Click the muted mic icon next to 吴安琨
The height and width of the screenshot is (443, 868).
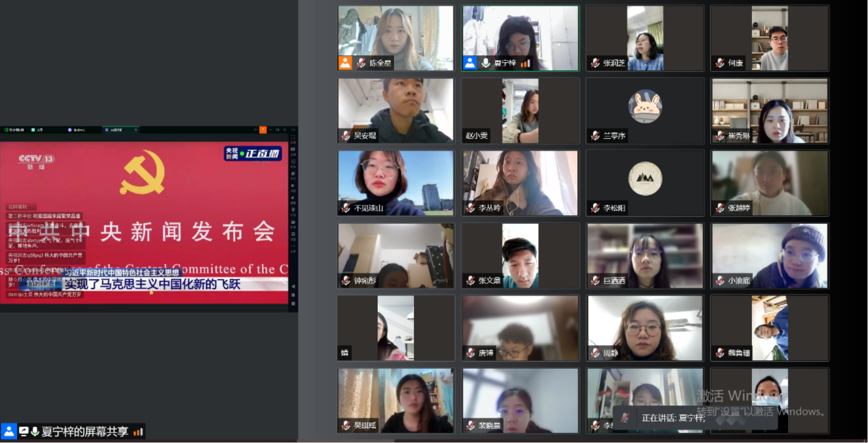pos(346,135)
